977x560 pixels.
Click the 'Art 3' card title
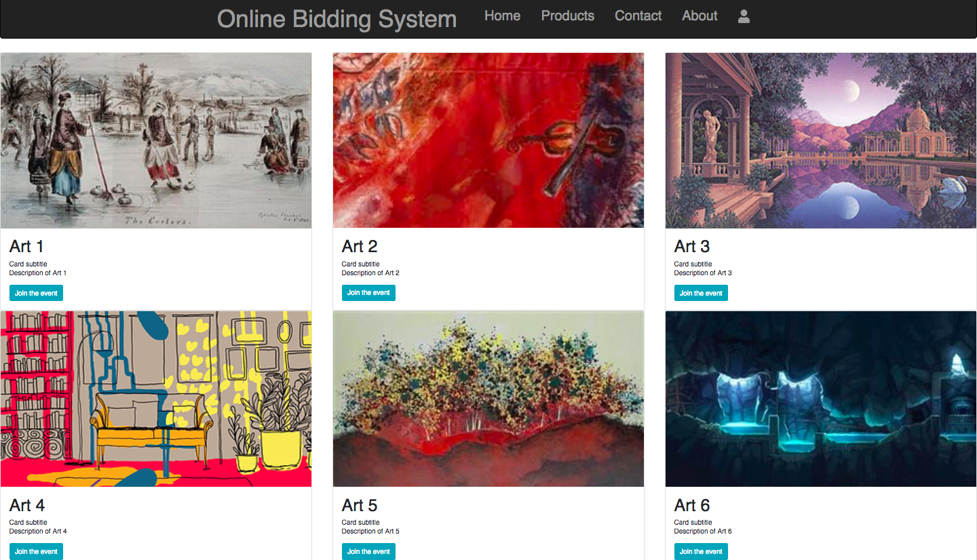[692, 246]
